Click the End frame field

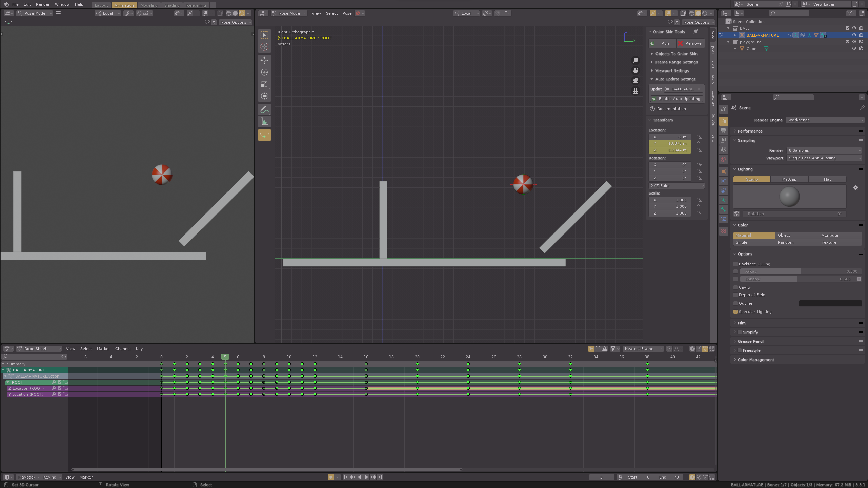pos(669,477)
